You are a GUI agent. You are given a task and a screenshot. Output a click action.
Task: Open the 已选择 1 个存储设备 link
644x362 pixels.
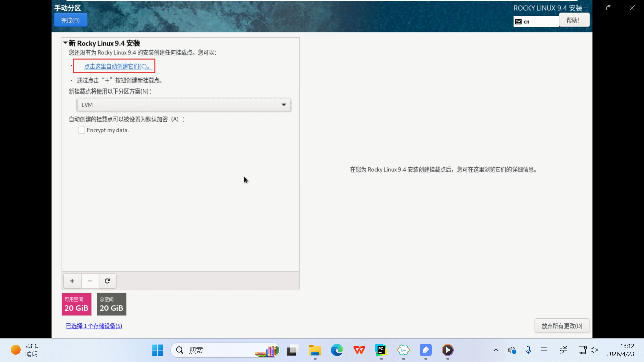[94, 326]
